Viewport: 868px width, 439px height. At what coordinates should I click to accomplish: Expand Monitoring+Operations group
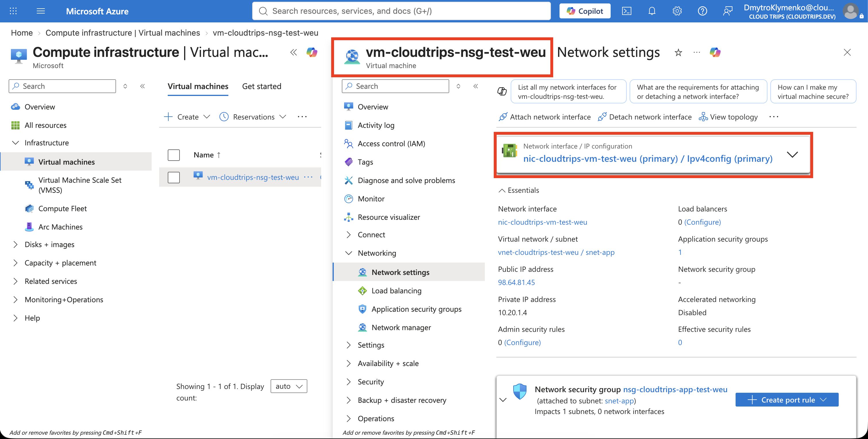coord(16,300)
